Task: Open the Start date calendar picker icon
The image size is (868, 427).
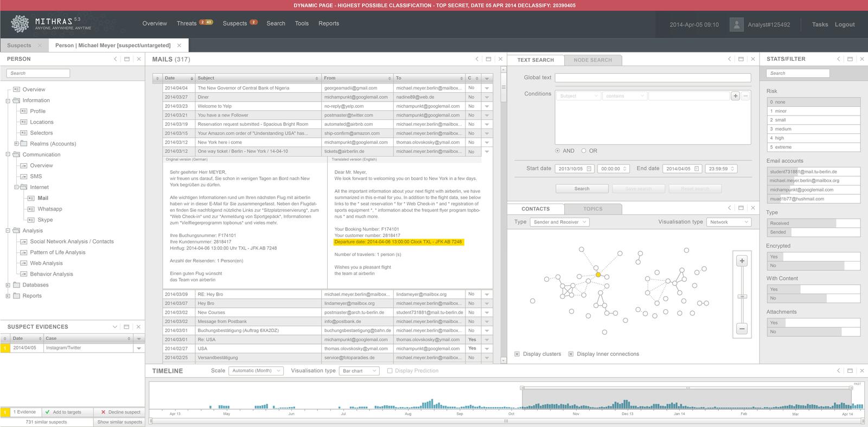Action: click(589, 169)
